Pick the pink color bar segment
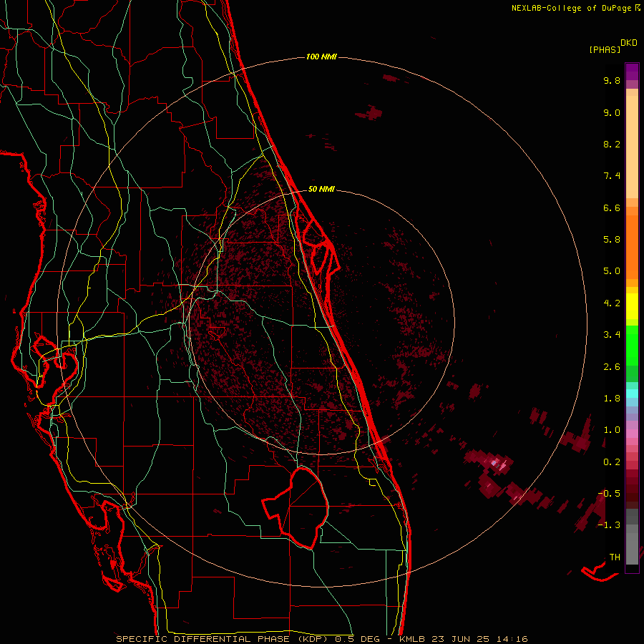Viewport: 644px width, 644px height. pyautogui.click(x=632, y=434)
